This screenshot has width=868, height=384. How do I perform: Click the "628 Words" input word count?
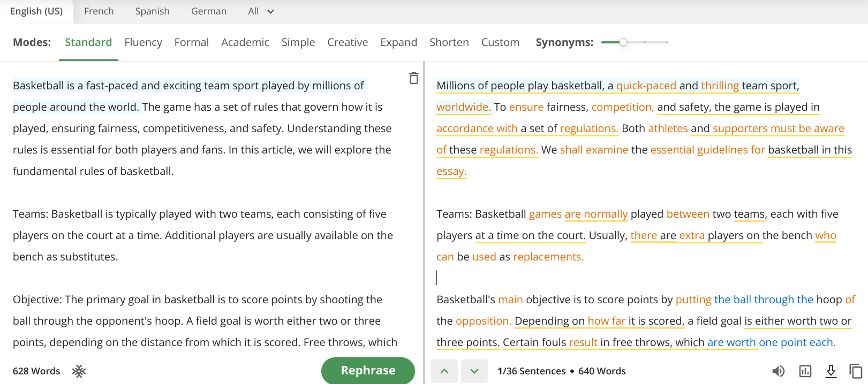[36, 371]
